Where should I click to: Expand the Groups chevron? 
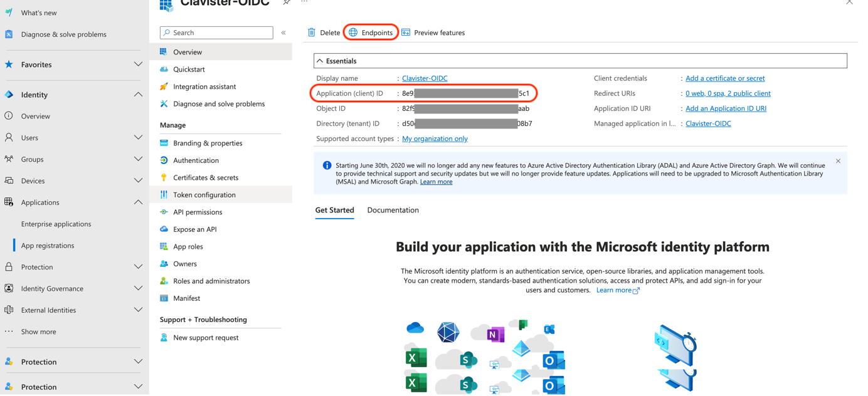(x=138, y=159)
